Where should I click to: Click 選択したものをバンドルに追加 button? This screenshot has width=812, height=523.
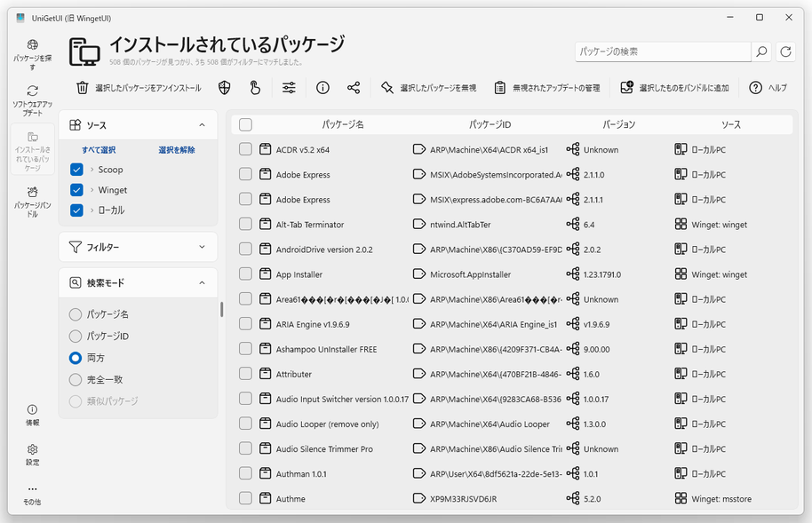[x=675, y=88]
